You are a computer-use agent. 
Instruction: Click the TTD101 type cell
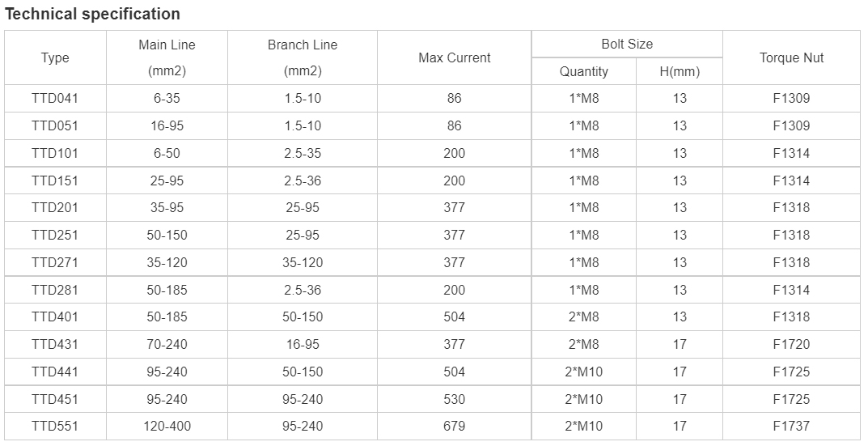55,153
